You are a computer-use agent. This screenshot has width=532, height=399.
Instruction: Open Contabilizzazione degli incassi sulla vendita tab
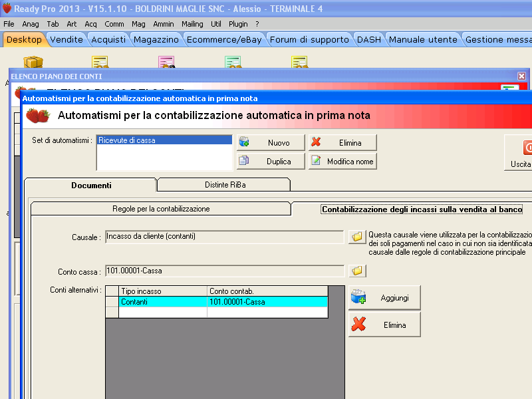(x=422, y=209)
